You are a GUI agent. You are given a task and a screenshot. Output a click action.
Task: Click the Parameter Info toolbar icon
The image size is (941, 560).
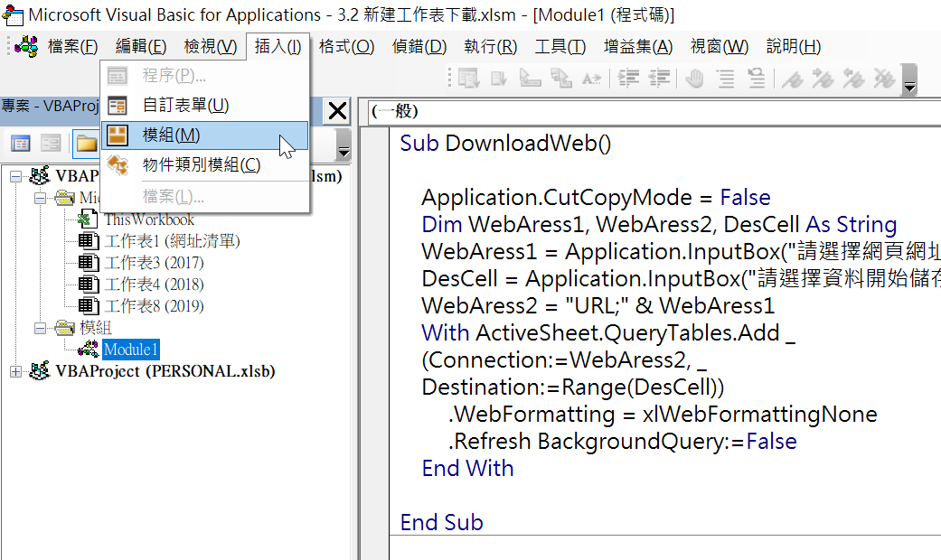[561, 79]
